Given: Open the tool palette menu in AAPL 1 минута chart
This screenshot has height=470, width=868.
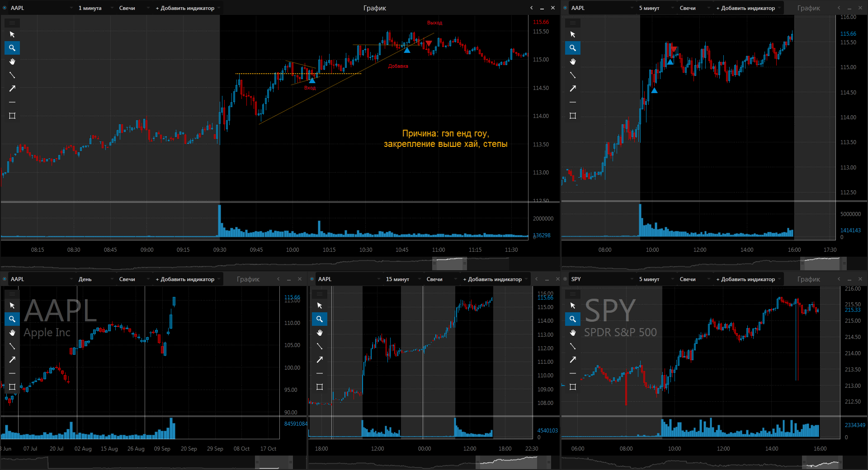Looking at the screenshot, I should pyautogui.click(x=12, y=23).
